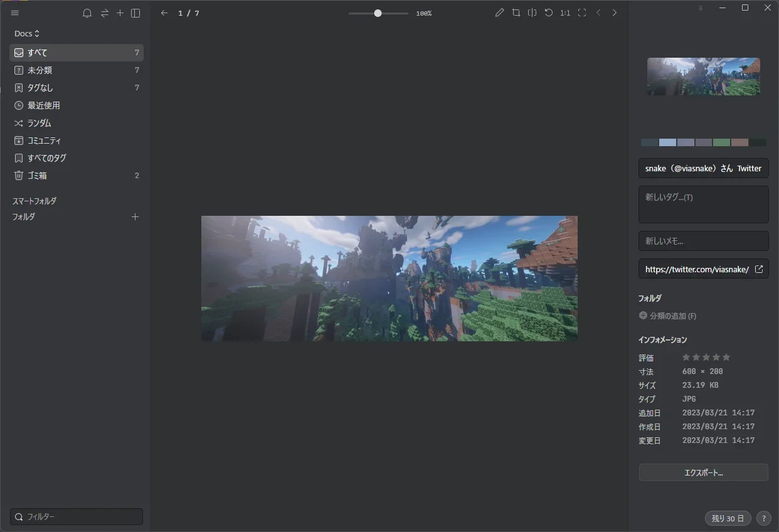
Task: Click the 23.19 KB size value
Action: click(701, 385)
